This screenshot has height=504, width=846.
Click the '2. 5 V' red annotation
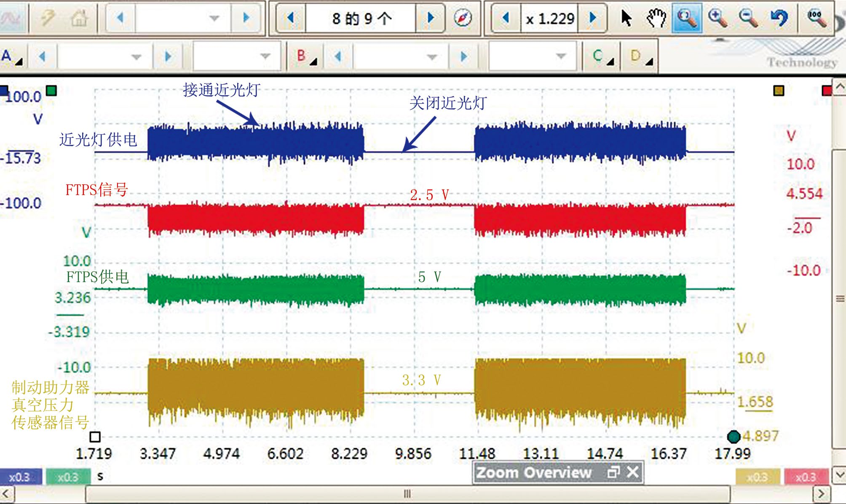point(429,195)
